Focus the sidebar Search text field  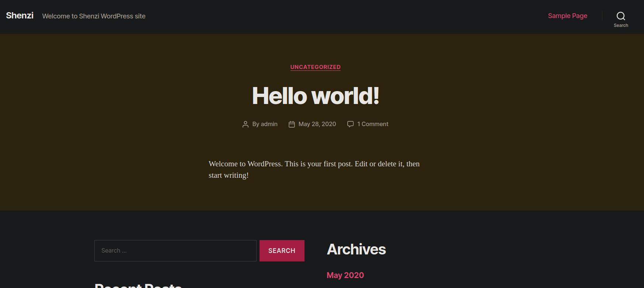tap(175, 251)
